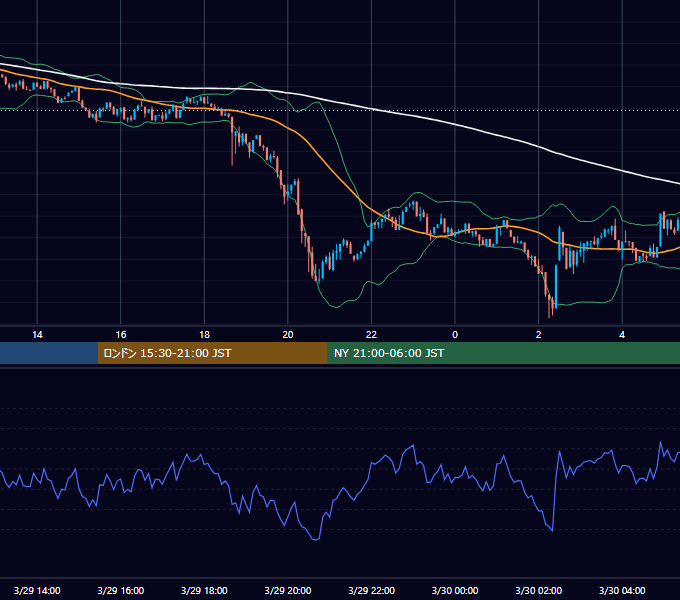Select the NY 21:00-06:00 JST session bar

tap(503, 353)
